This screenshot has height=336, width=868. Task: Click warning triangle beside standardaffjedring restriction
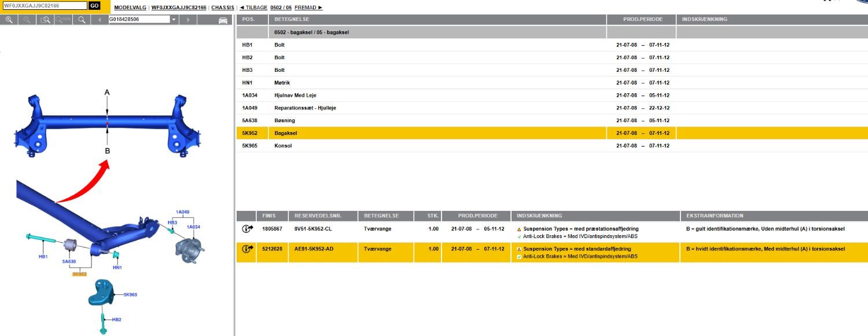coord(519,249)
